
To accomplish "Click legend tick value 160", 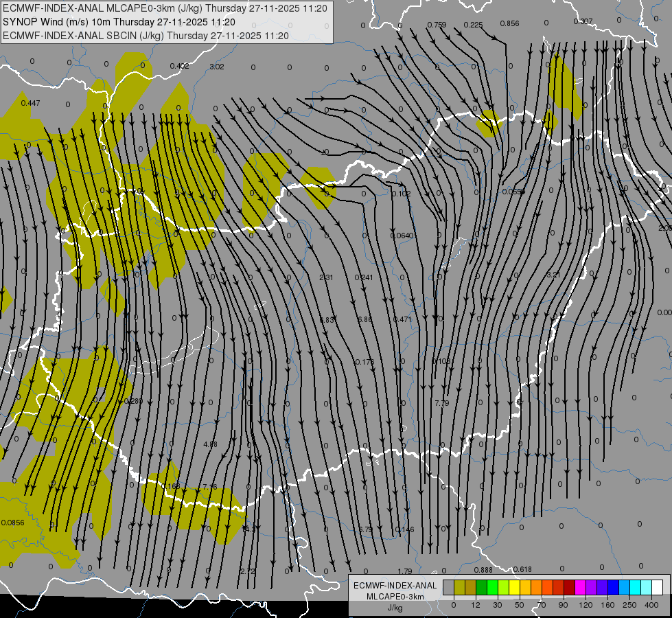I will (x=607, y=605).
